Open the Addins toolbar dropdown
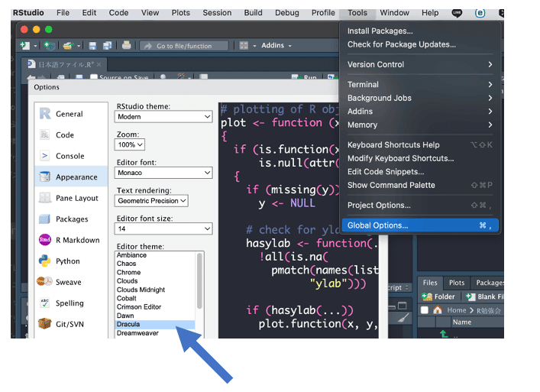540x392 pixels. click(x=276, y=46)
